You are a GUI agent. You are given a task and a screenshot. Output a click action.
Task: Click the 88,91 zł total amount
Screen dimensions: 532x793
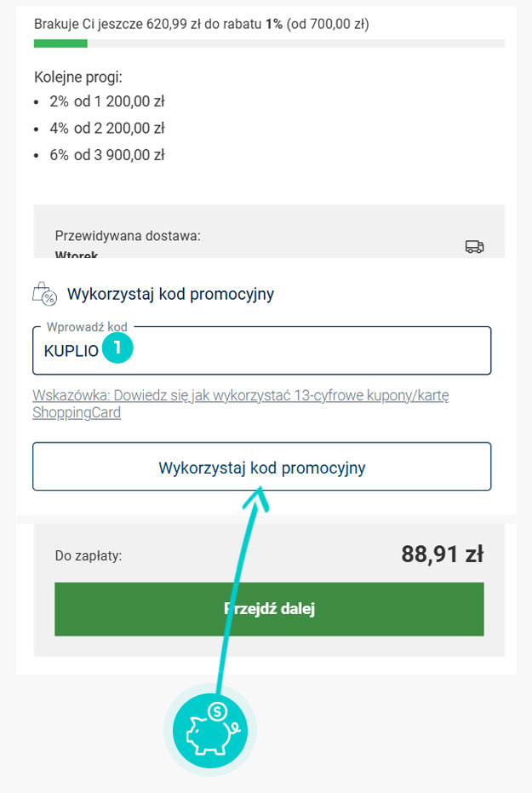point(442,555)
